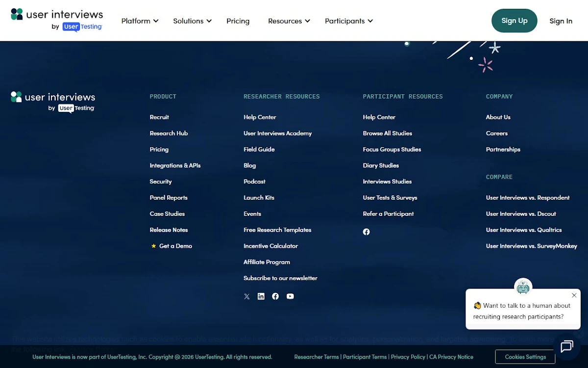Dismiss the chat prompt popup

click(x=574, y=295)
